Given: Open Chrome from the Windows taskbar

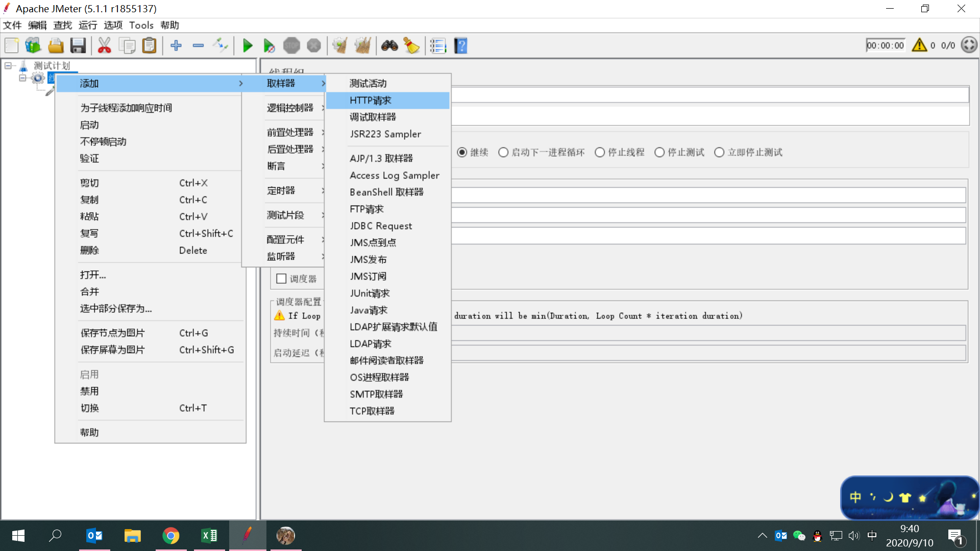Looking at the screenshot, I should (170, 536).
